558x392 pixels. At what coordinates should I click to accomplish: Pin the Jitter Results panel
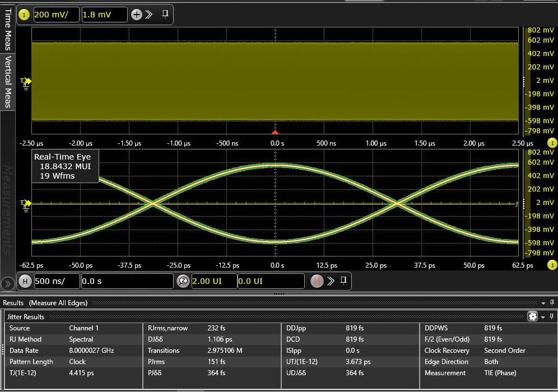(551, 316)
